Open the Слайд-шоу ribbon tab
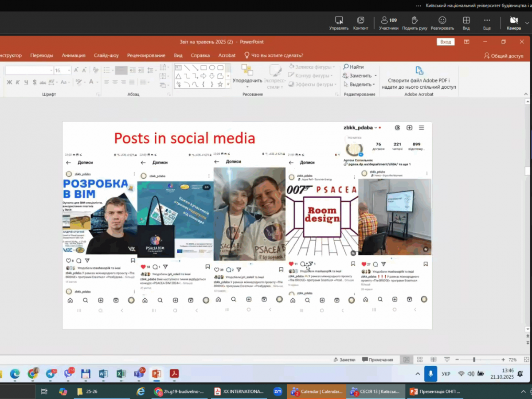 tap(106, 55)
